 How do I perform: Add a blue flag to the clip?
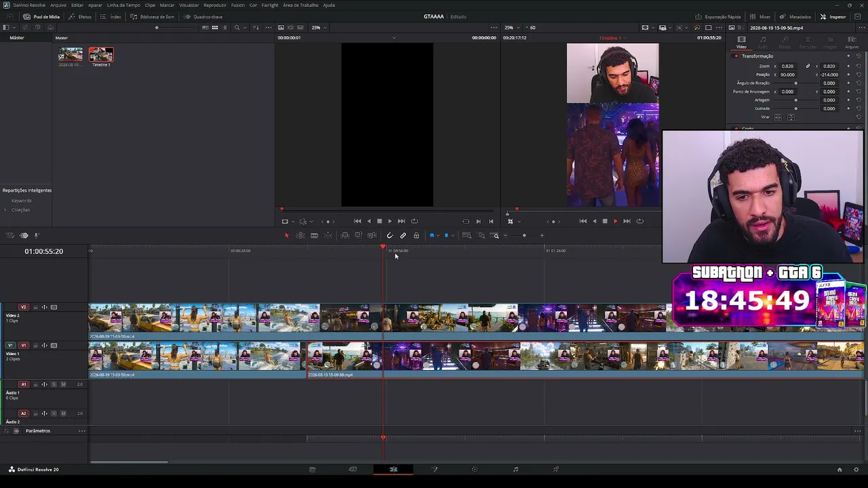coord(431,235)
